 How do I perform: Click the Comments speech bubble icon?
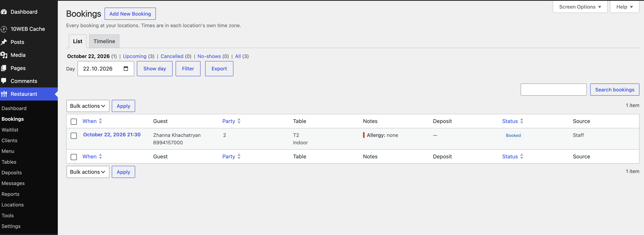(x=4, y=81)
